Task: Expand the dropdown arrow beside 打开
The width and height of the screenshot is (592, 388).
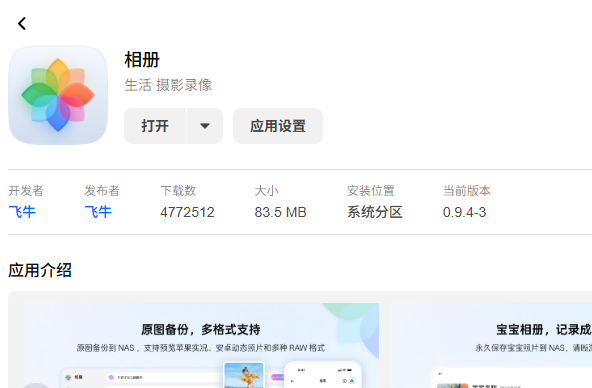Action: 205,126
